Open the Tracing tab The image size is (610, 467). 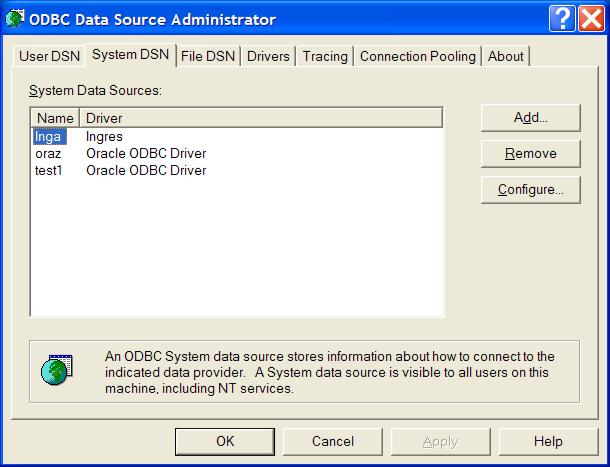click(x=325, y=56)
